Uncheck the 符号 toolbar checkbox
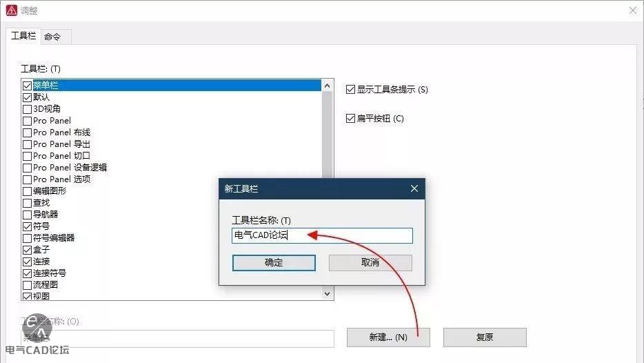644x363 pixels. (x=28, y=226)
